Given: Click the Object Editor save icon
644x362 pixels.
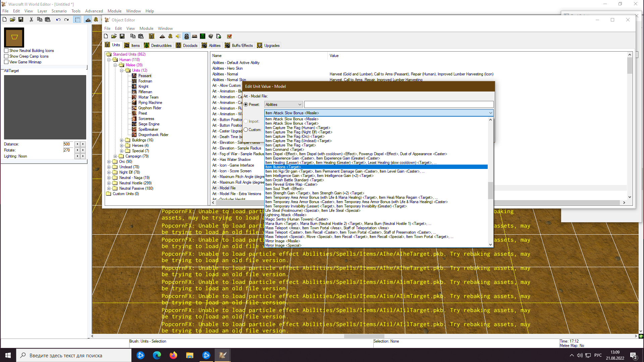Looking at the screenshot, I should [x=122, y=36].
